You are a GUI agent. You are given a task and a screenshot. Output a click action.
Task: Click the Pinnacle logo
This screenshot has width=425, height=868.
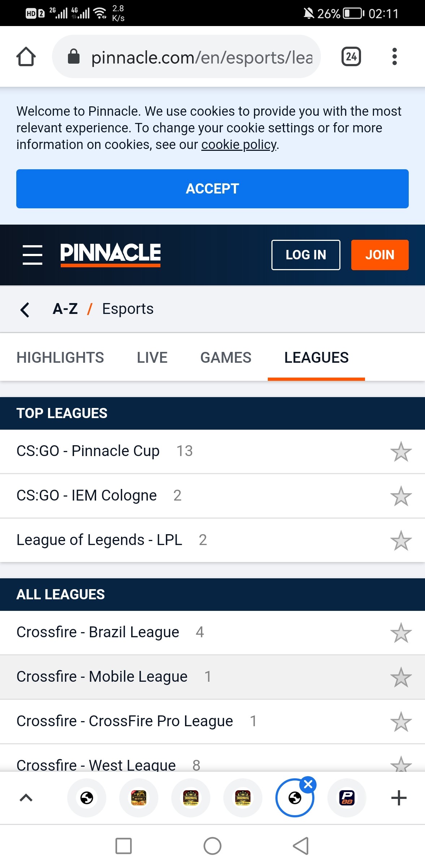pyautogui.click(x=111, y=254)
